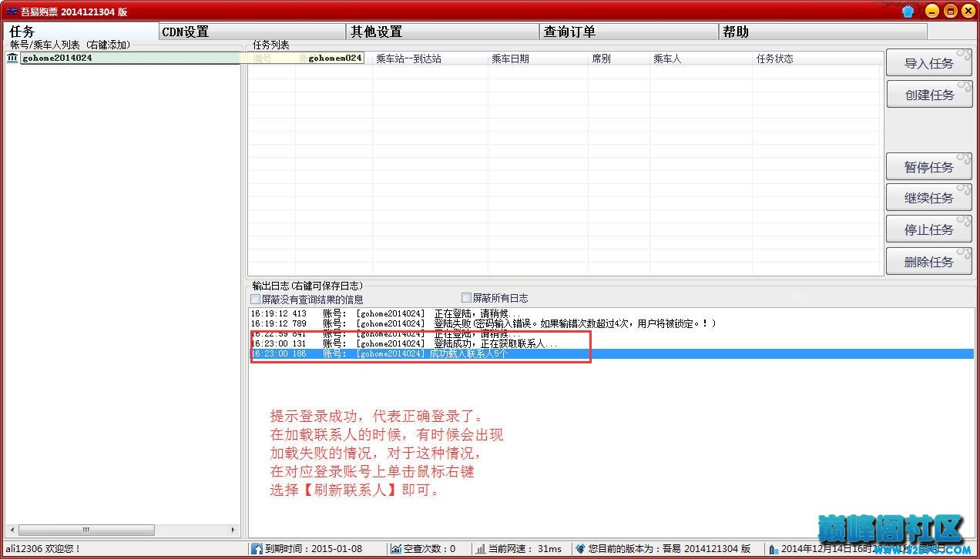Click the empty query count chart icon
Image resolution: width=980 pixels, height=559 pixels.
tap(396, 549)
